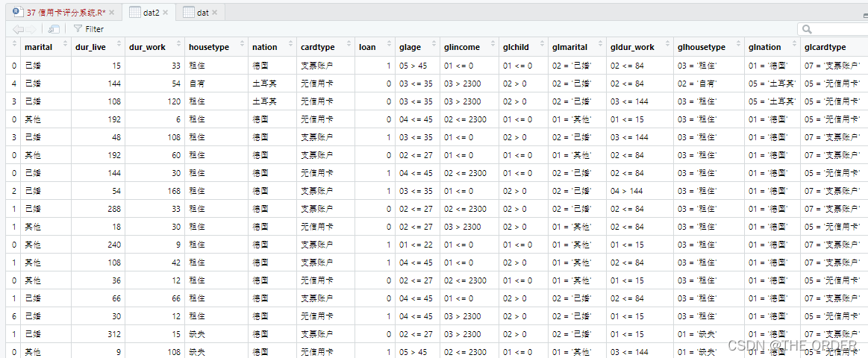Select the dat2 tab
The height and width of the screenshot is (358, 868).
151,12
